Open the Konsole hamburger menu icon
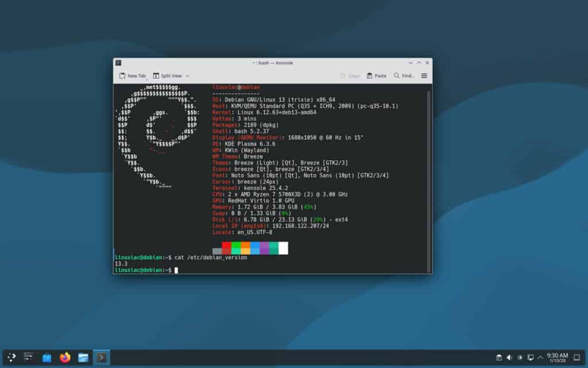This screenshot has width=588, height=368. (x=424, y=75)
